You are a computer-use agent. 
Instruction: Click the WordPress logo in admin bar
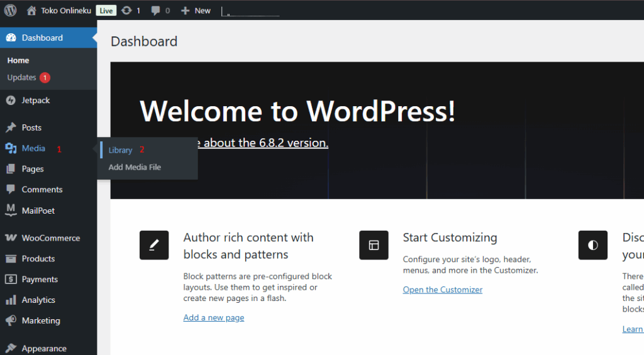click(10, 10)
